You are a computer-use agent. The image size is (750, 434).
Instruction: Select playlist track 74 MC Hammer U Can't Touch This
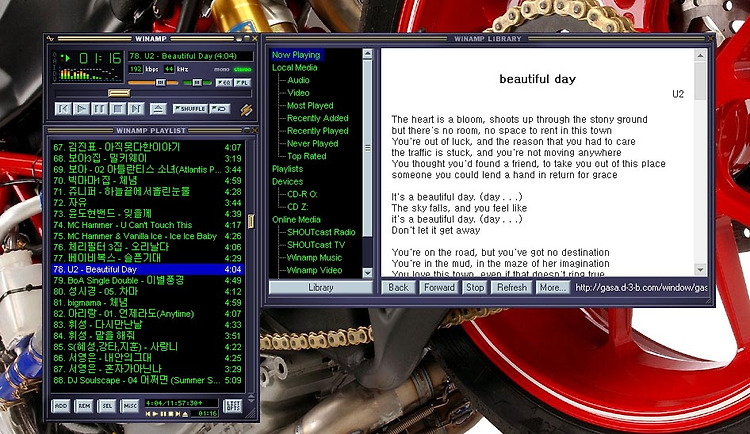[147, 225]
